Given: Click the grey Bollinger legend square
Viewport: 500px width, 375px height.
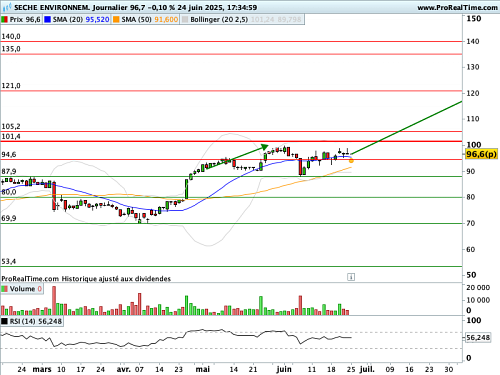Looking at the screenshot, I should pyautogui.click(x=185, y=20).
